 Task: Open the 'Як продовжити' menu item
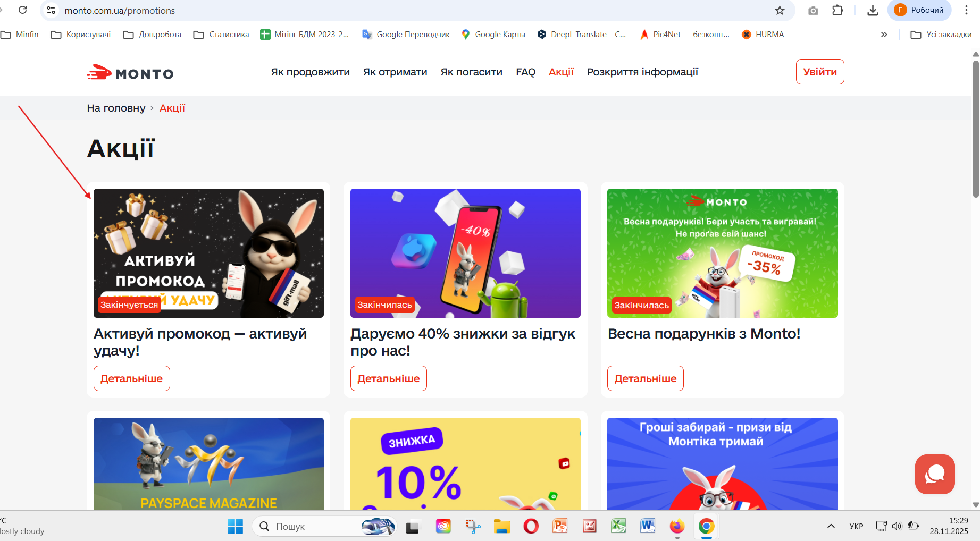point(311,72)
